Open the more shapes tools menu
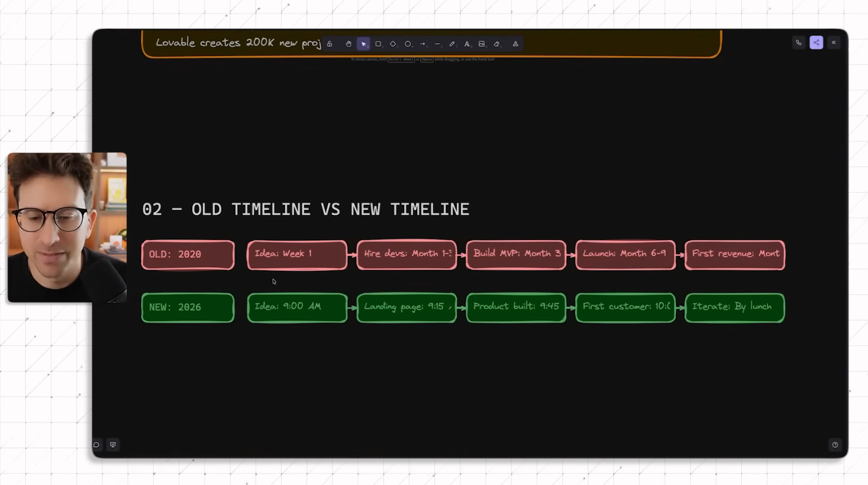Viewport: 868px width, 485px height. (515, 44)
